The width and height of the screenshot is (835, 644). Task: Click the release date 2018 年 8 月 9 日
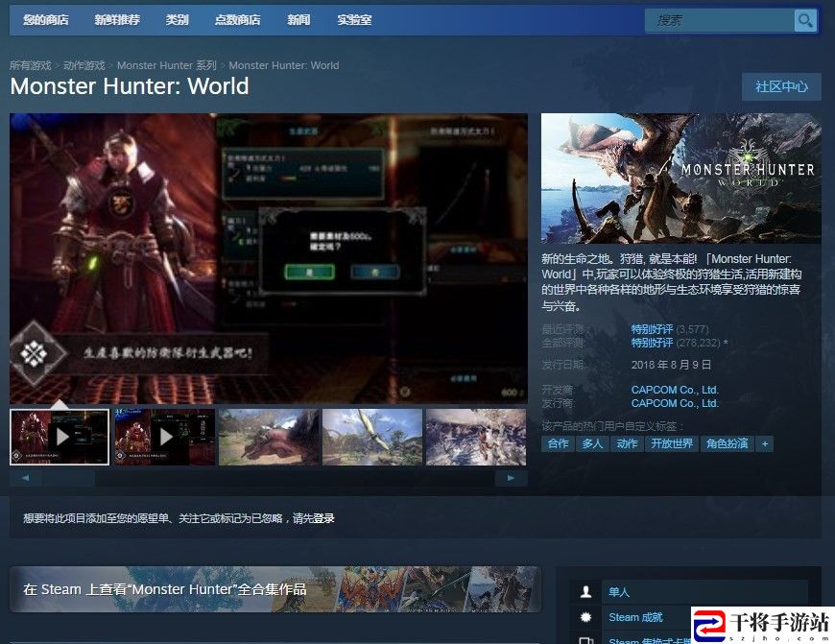click(671, 365)
